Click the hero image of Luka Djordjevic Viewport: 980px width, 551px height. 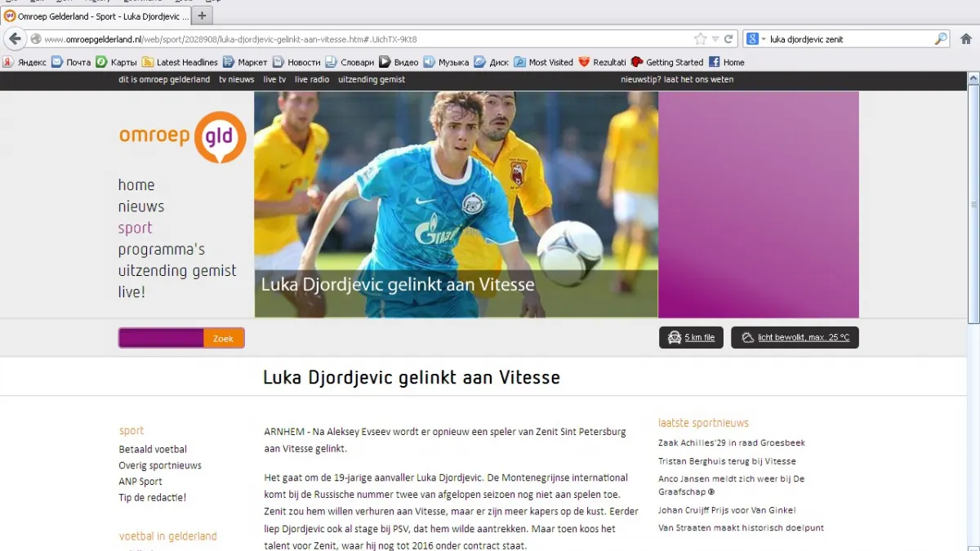click(456, 204)
